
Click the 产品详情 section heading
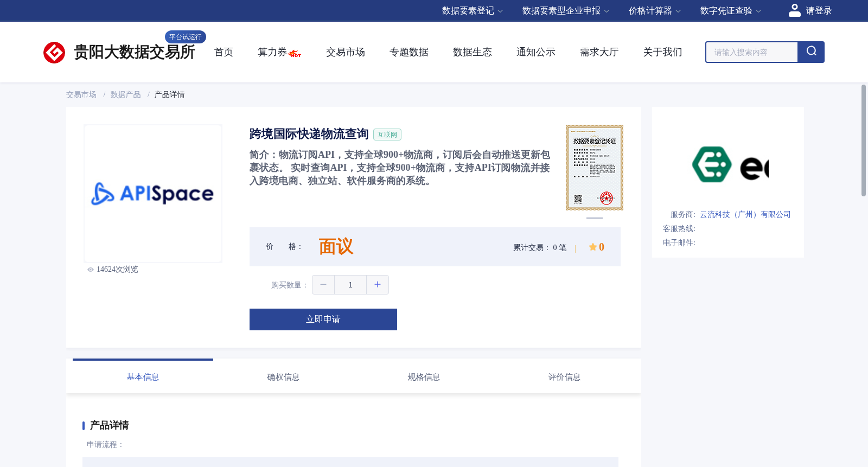pos(109,425)
